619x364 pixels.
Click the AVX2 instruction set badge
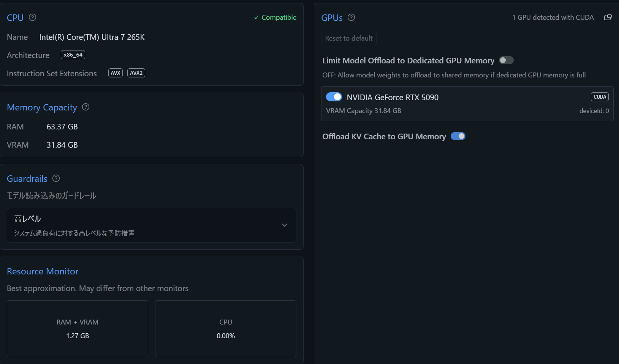pyautogui.click(x=136, y=73)
